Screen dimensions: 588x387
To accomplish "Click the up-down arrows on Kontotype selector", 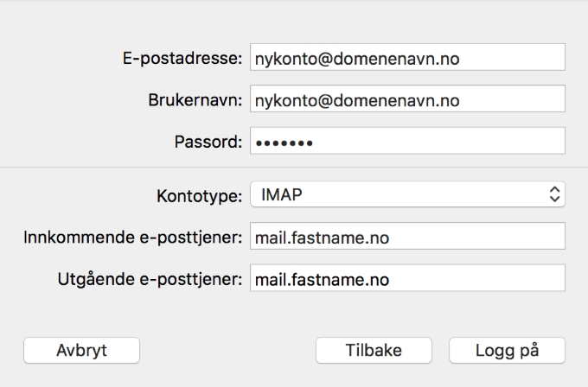I will [x=554, y=194].
